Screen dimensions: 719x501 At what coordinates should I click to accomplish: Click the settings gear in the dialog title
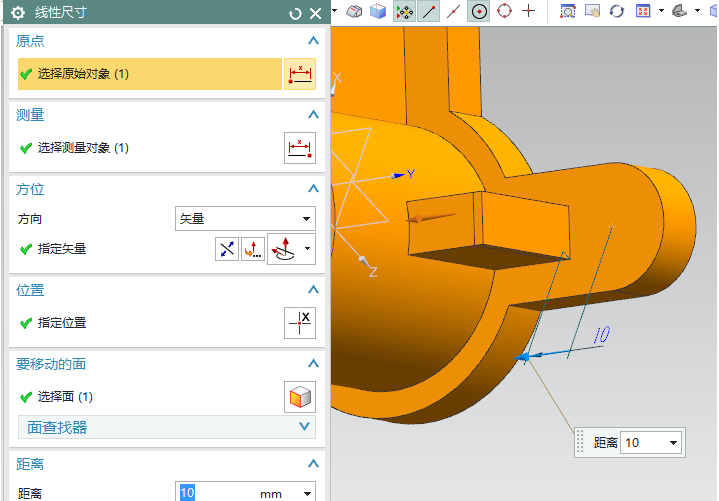(x=17, y=13)
